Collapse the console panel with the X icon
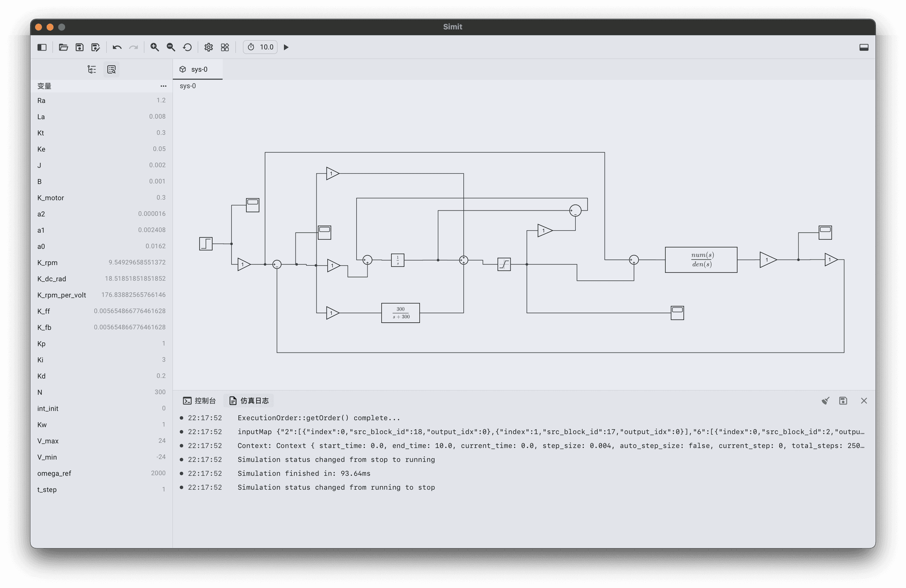906x588 pixels. click(864, 400)
